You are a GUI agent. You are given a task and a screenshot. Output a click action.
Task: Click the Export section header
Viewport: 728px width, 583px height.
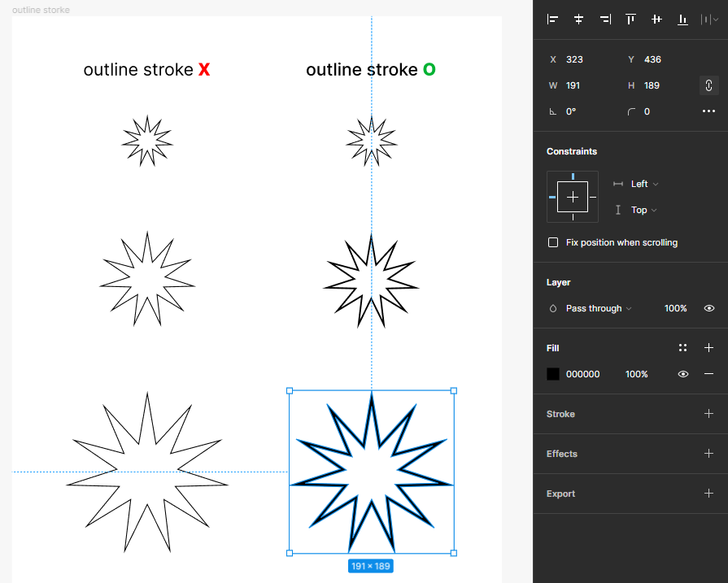560,494
